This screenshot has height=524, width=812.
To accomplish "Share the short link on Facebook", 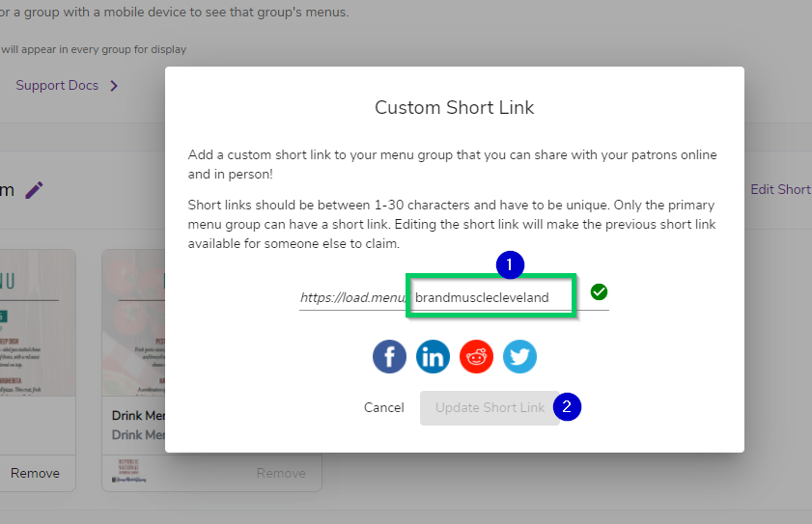I will pyautogui.click(x=389, y=357).
